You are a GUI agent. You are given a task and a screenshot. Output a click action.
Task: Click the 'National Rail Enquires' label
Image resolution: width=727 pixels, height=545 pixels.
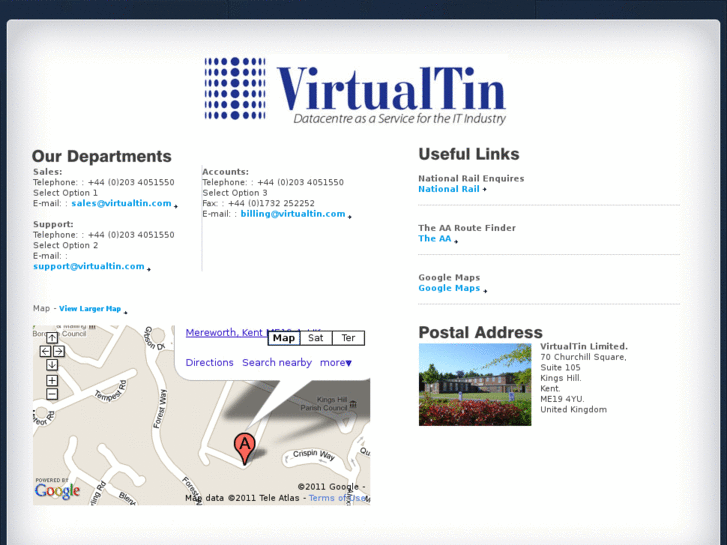(x=471, y=179)
